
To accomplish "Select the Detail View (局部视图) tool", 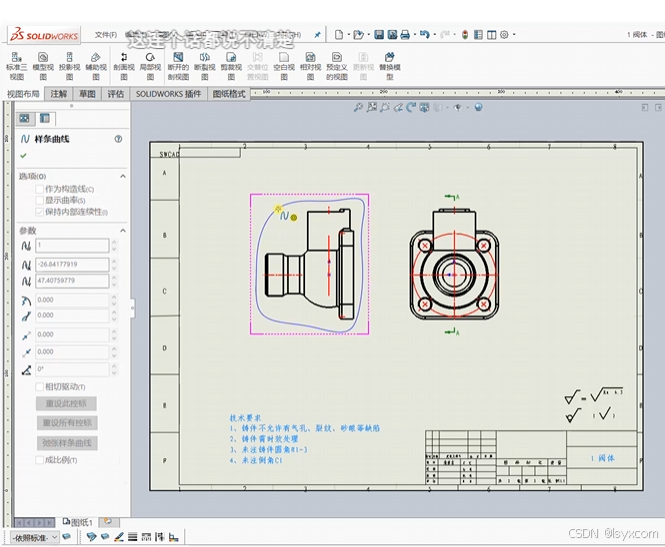I will coord(150,66).
